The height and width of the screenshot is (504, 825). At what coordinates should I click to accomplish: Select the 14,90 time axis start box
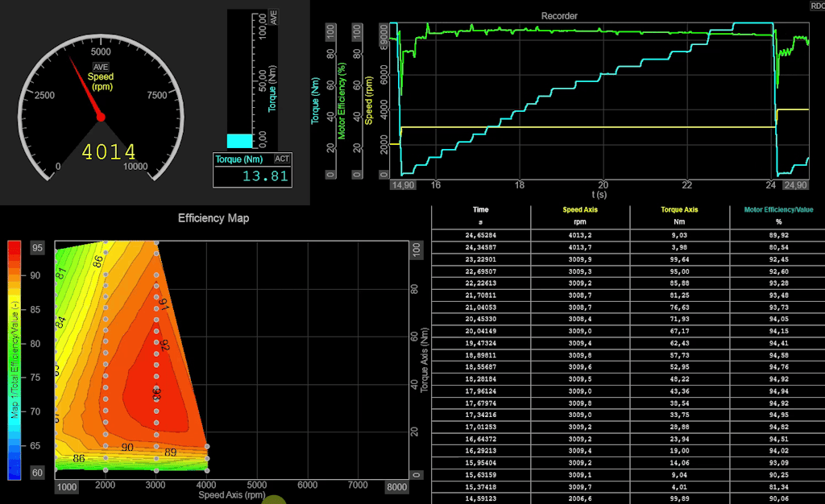tap(403, 185)
